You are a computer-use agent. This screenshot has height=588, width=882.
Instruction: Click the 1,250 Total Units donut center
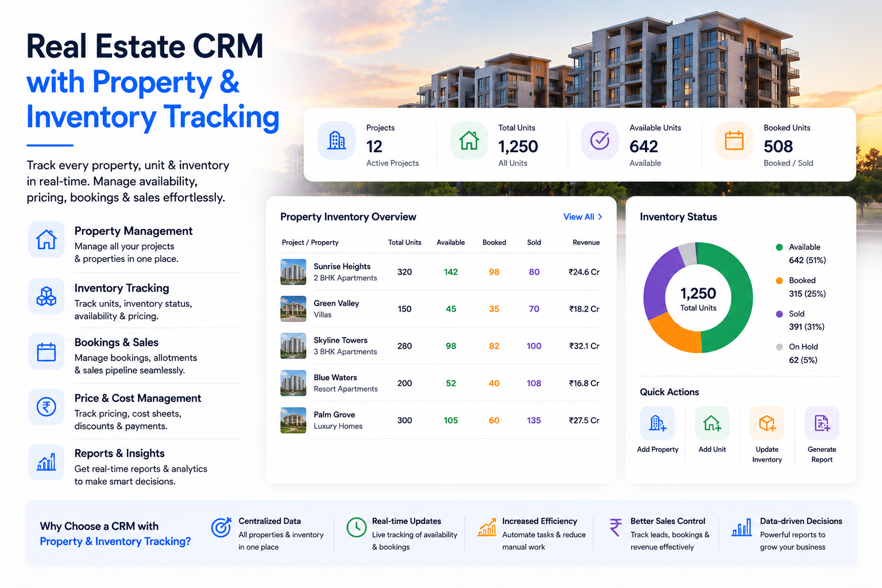tap(698, 299)
